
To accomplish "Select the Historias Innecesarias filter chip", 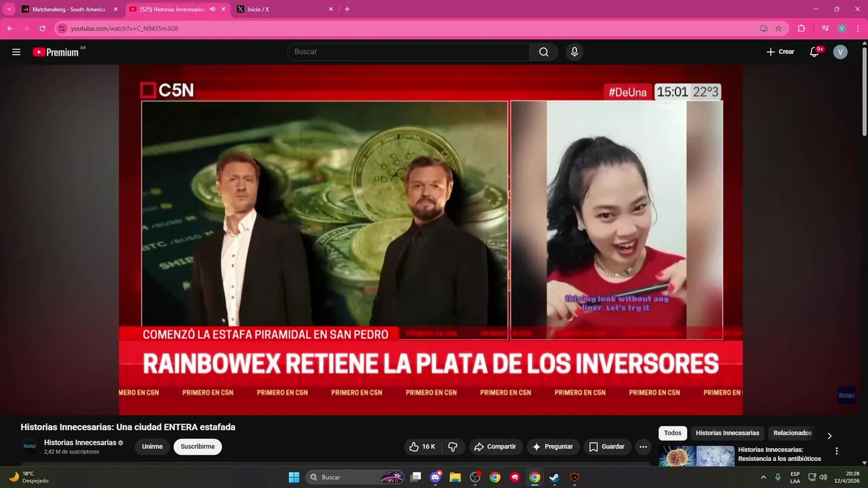I will click(x=728, y=433).
